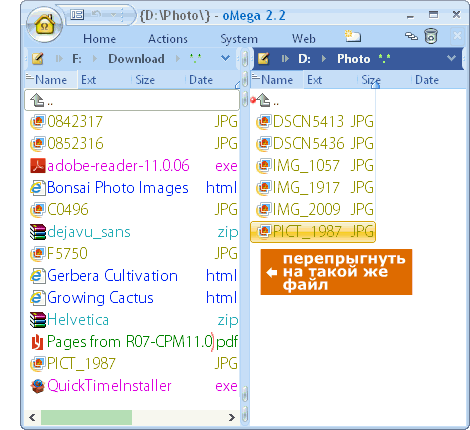Open quick access toolbar customize arrow
Image resolution: width=470 pixels, height=430 pixels.
tap(113, 15)
